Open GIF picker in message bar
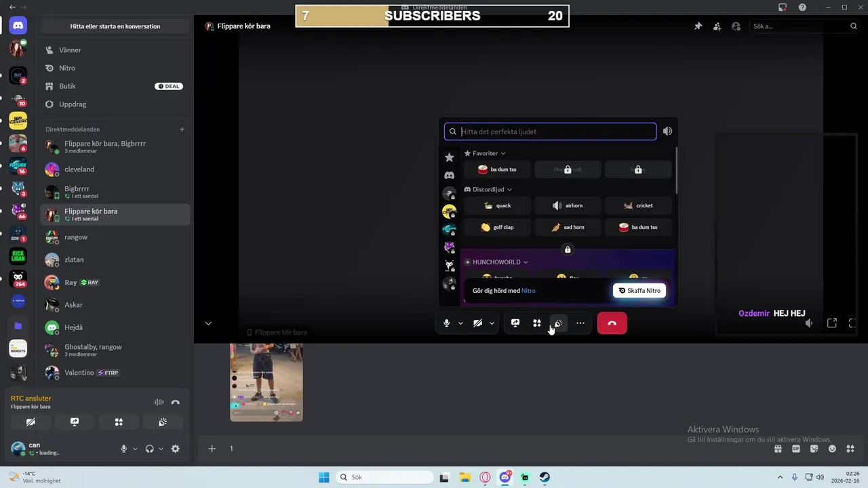 tap(796, 449)
